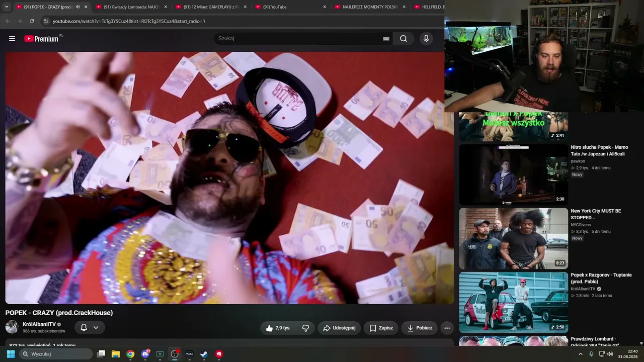Visit the pawkoo channel
This screenshot has width=644, height=362.
(578, 161)
